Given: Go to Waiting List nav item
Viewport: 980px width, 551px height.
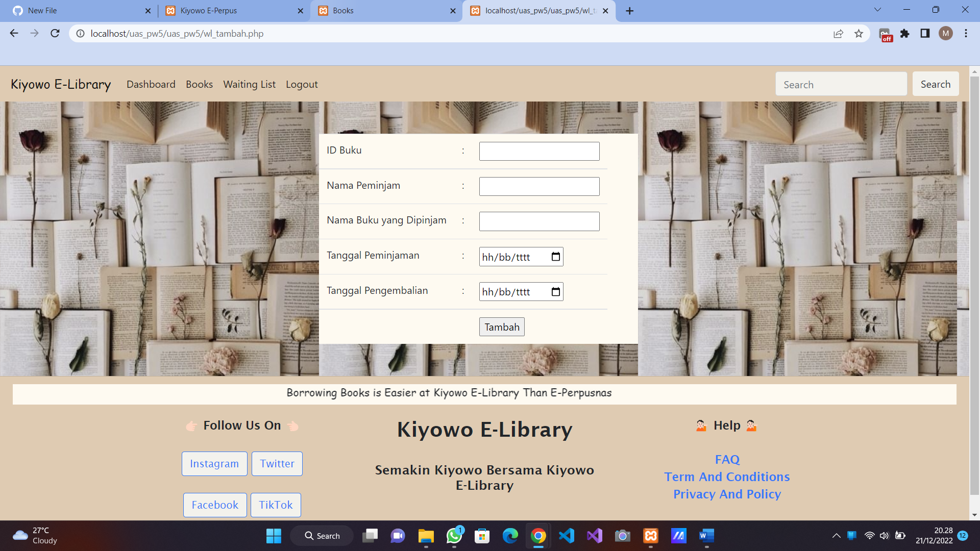Looking at the screenshot, I should (249, 85).
